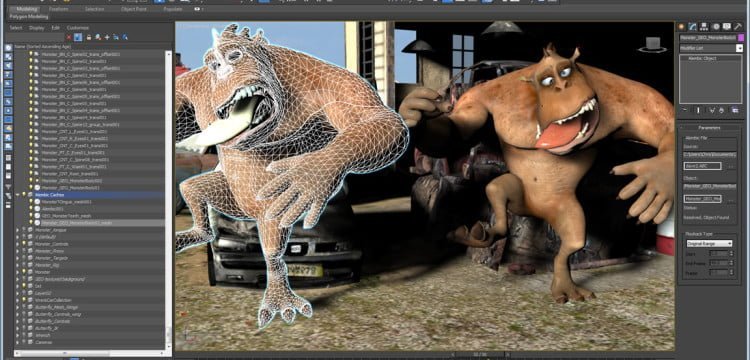The width and height of the screenshot is (750, 360).
Task: Open the Display menu in scene explorer
Action: tap(36, 28)
